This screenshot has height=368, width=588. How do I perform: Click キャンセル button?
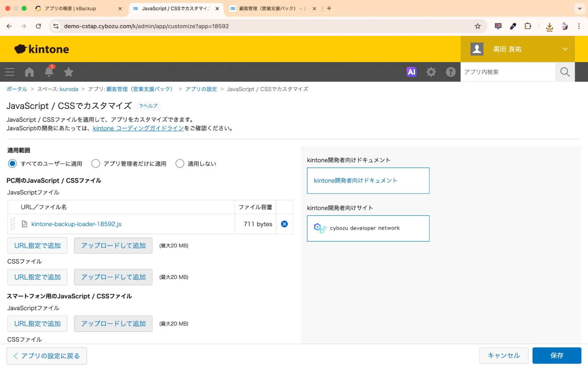pyautogui.click(x=504, y=355)
